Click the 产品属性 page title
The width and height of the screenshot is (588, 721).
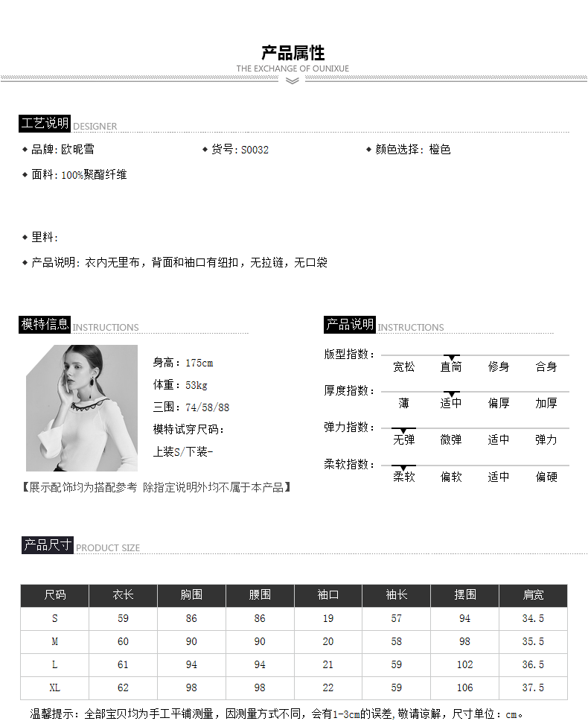[x=293, y=53]
